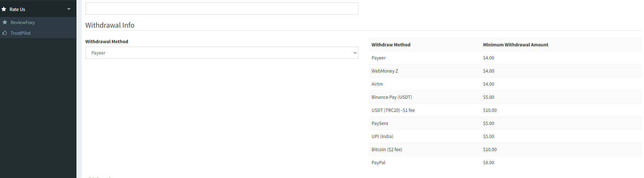Click the Withdrawal Method field label

[107, 41]
